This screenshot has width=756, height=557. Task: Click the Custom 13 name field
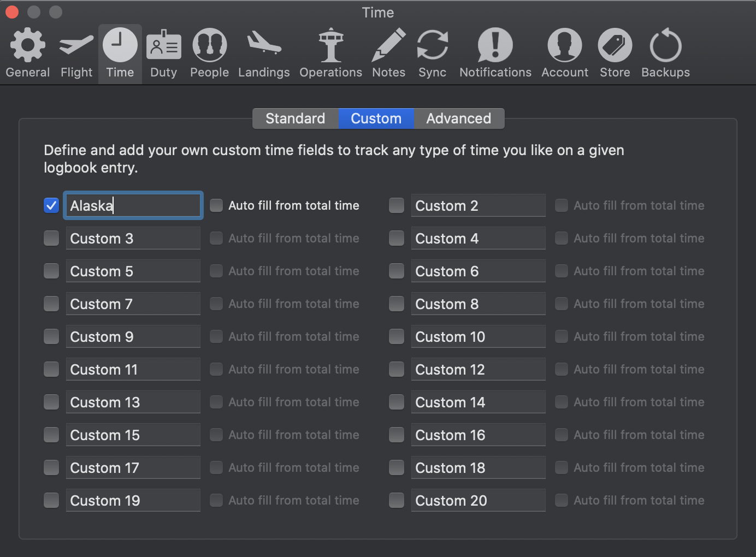click(x=133, y=402)
